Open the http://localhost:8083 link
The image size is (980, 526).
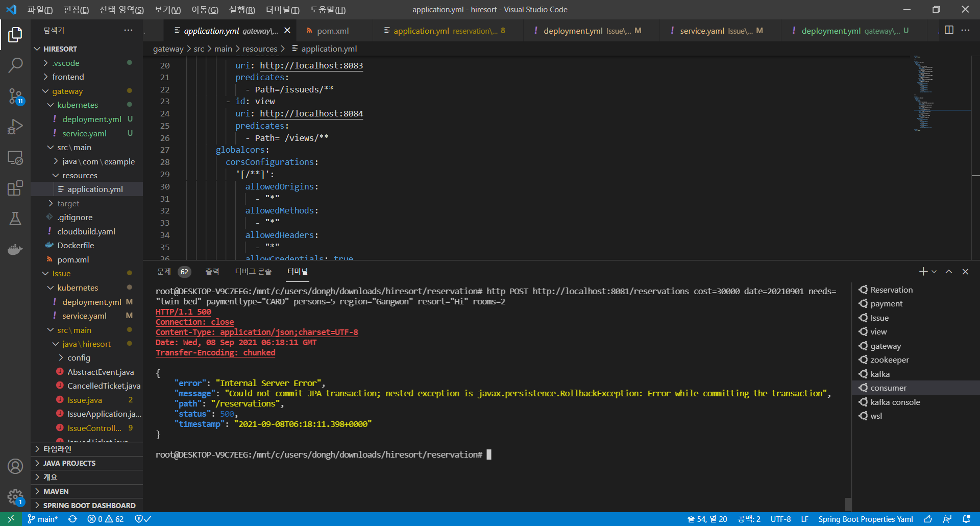click(x=311, y=65)
